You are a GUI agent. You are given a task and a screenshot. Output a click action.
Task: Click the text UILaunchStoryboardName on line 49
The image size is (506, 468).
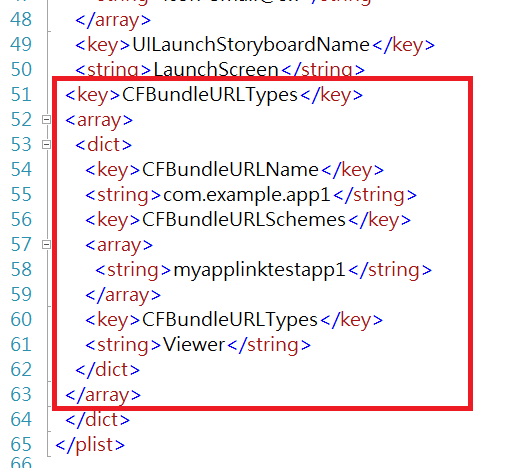tap(251, 45)
